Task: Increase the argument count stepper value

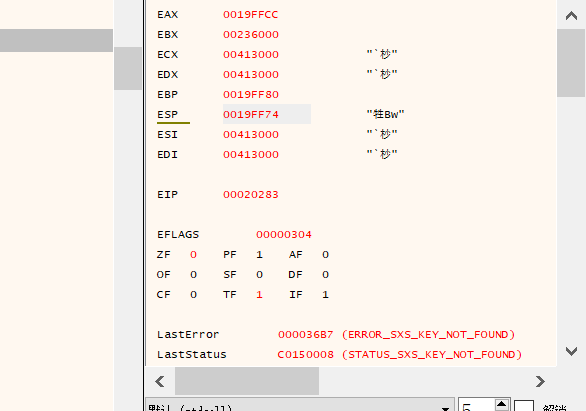Action: (502, 404)
